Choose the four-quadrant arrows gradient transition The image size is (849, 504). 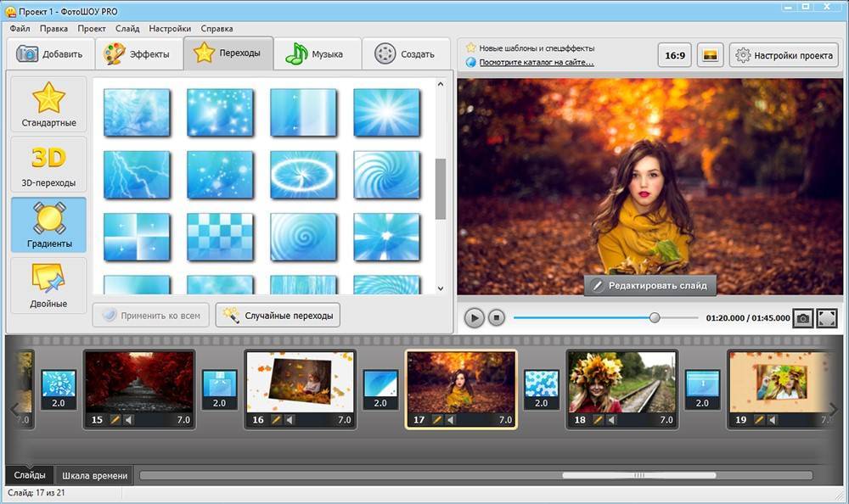pos(137,237)
